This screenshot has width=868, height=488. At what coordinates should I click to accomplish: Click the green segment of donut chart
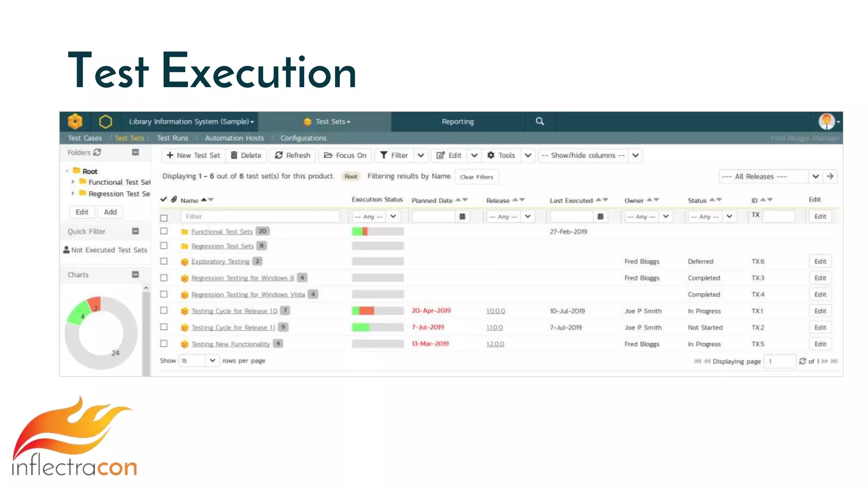[x=78, y=313]
